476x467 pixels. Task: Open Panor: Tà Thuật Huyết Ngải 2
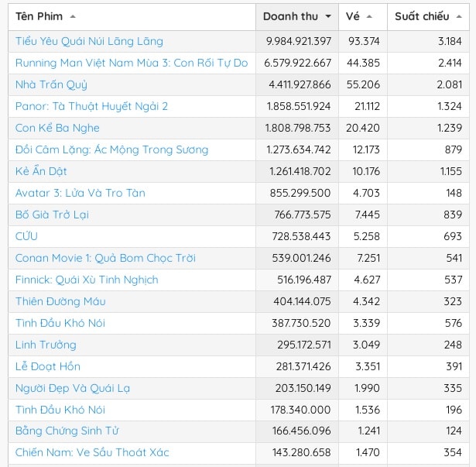coord(91,106)
